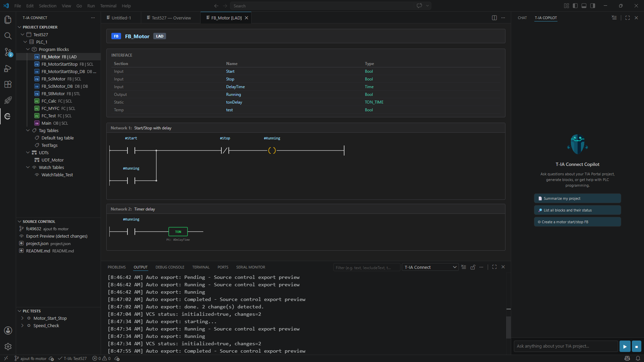The width and height of the screenshot is (644, 362).
Task: Click the T-IA Connect activity bar icon
Action: tap(8, 116)
